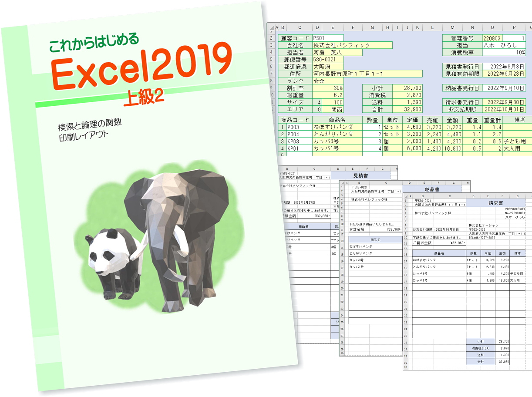Screen dimensions: 532x397
Task: Click the 送料 value cell 1,390
Action: 407,102
